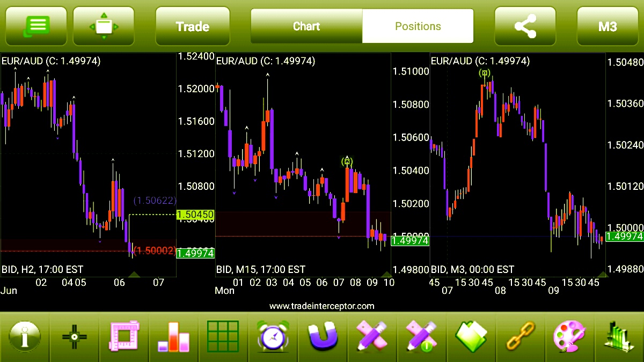Open the green indicators chart icon

click(x=618, y=337)
